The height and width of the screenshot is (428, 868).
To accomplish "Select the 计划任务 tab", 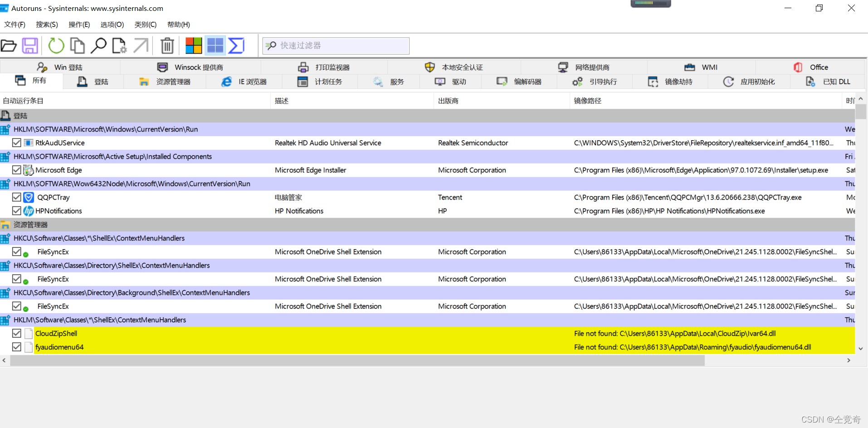I will click(x=320, y=82).
